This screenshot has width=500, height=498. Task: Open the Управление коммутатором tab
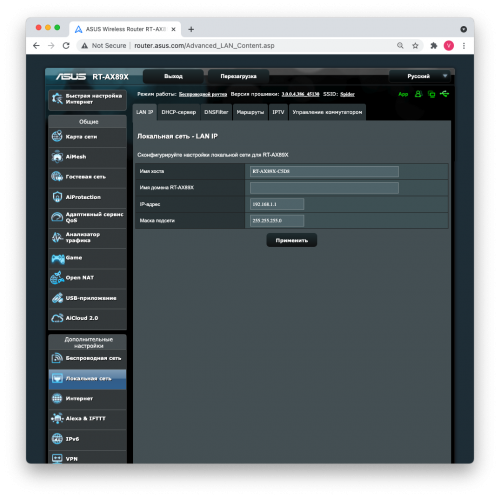(327, 112)
